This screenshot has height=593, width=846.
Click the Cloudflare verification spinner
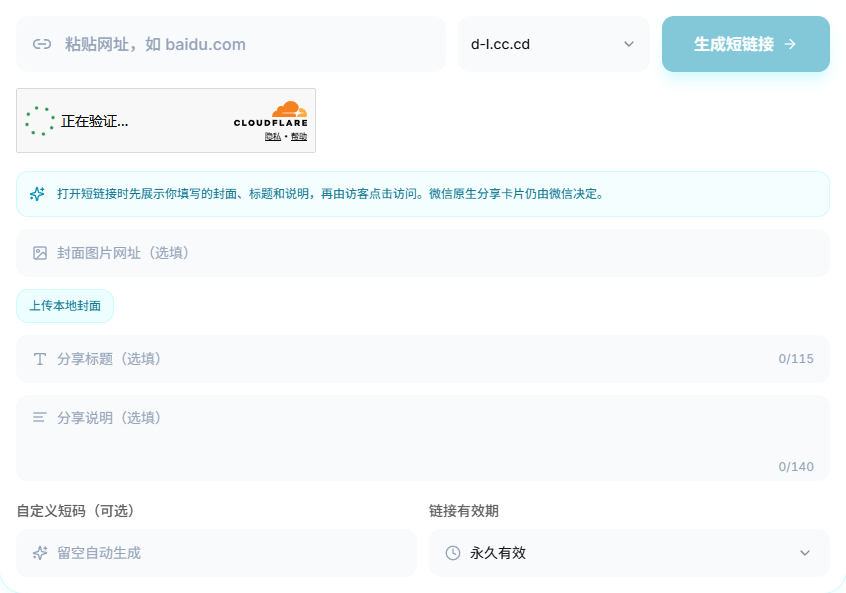(40, 121)
